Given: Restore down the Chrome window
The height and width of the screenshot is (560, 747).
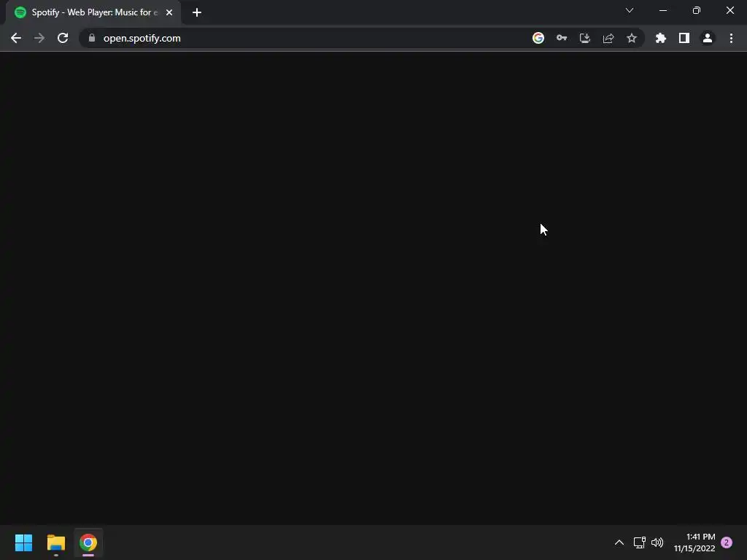Looking at the screenshot, I should click(x=697, y=10).
